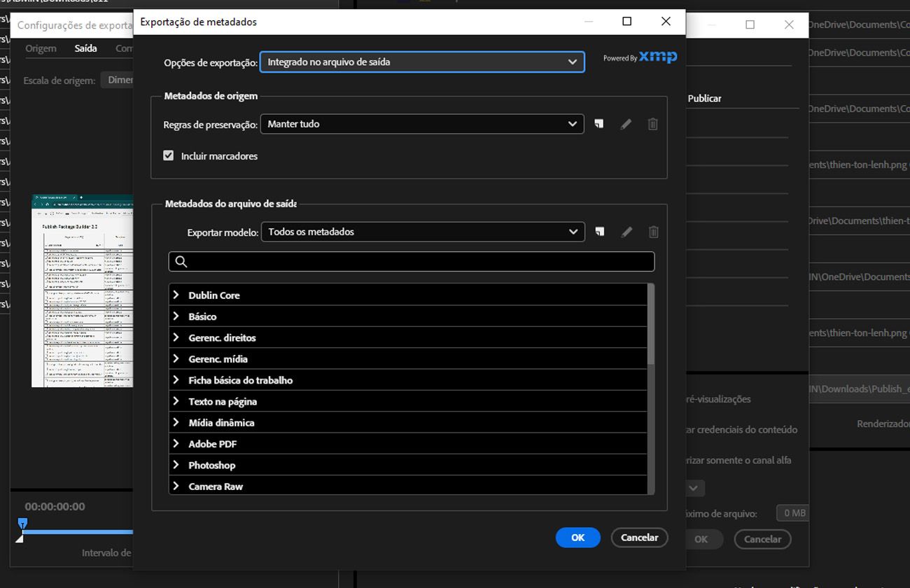Delete the Todos os metadados template
910x588 pixels.
tap(653, 232)
